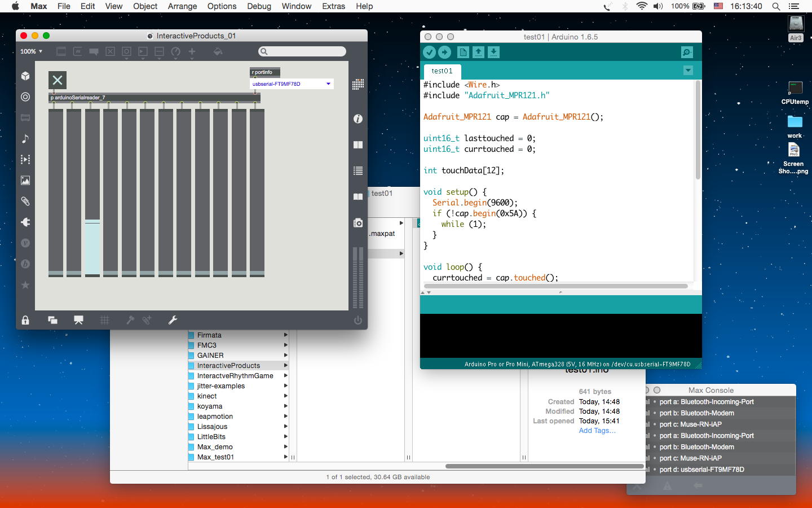Open the Arduino Serial Monitor
The width and height of the screenshot is (812, 508).
(x=687, y=52)
